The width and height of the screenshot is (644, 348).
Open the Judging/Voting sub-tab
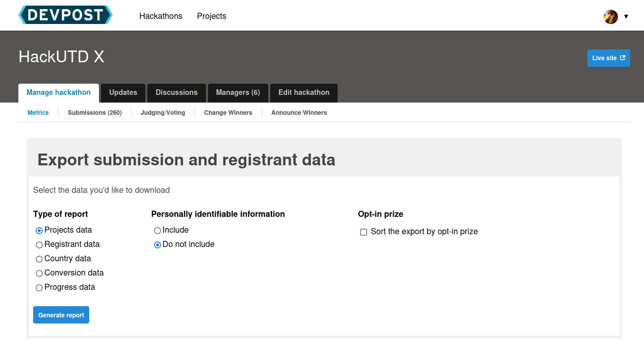pos(163,113)
